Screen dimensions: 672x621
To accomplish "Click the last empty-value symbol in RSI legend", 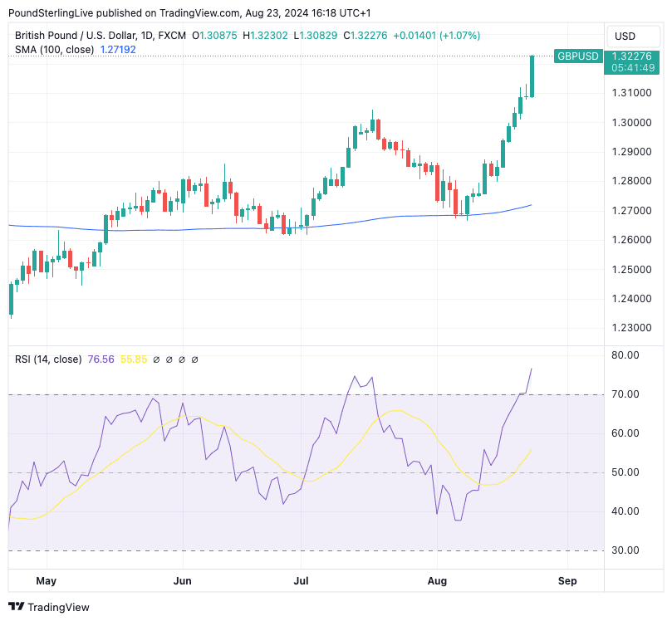I will tap(195, 359).
